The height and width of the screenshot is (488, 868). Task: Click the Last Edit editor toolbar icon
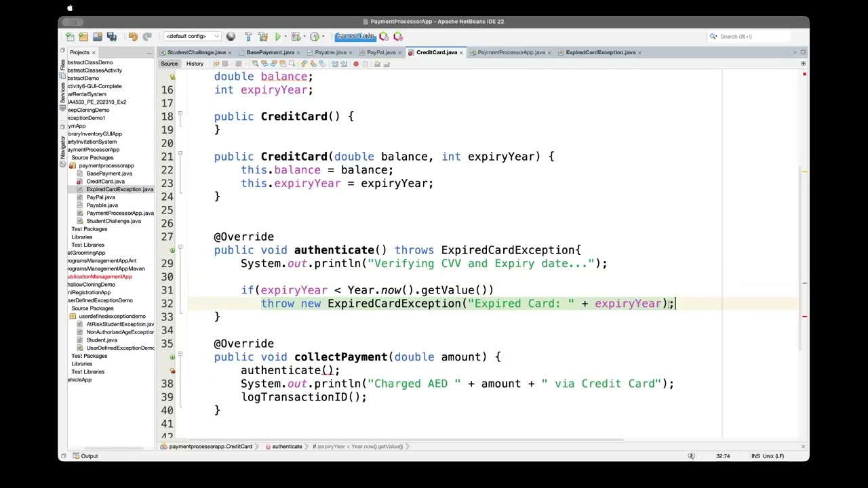tap(216, 64)
